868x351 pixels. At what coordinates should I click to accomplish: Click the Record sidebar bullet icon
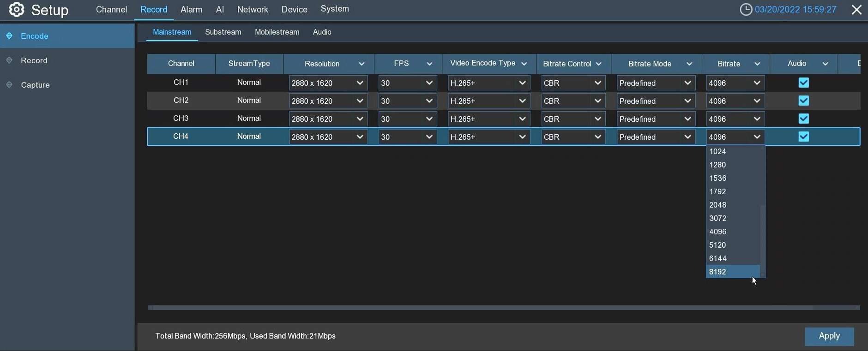[x=9, y=60]
